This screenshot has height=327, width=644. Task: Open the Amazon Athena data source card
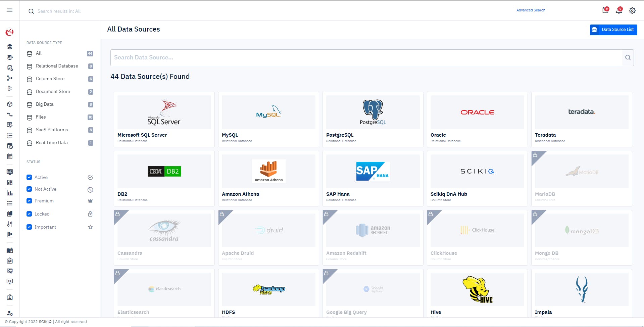coord(268,179)
